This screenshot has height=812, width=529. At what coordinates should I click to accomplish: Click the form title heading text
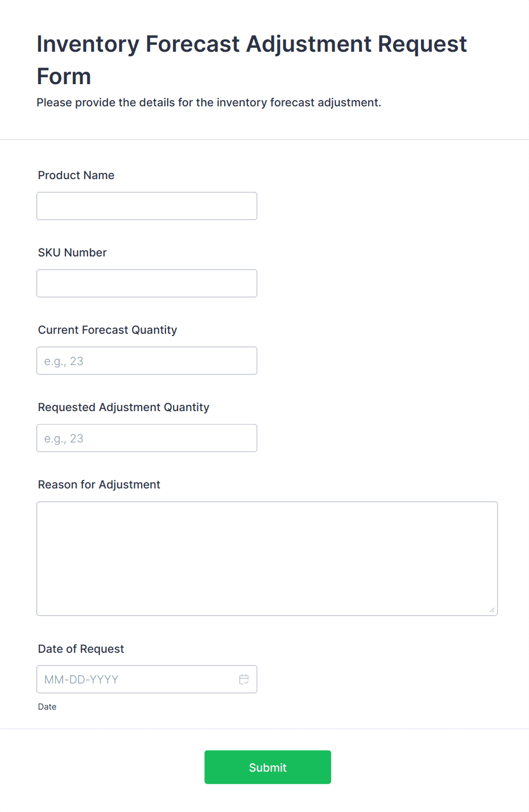tap(252, 60)
